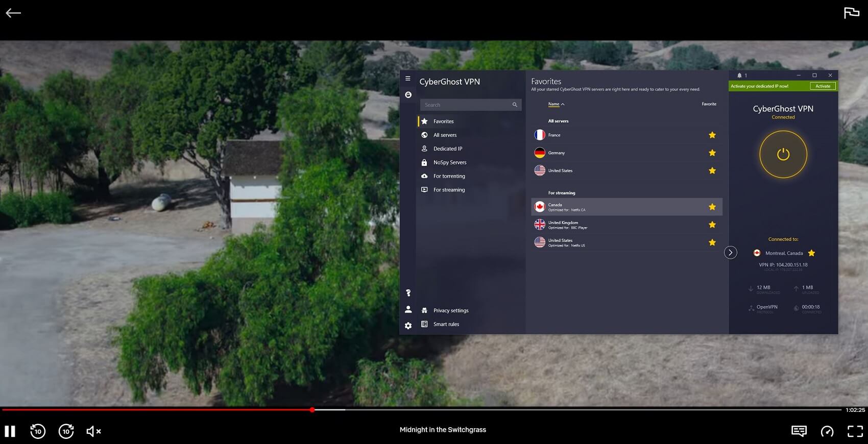Open All servers list

(x=445, y=135)
